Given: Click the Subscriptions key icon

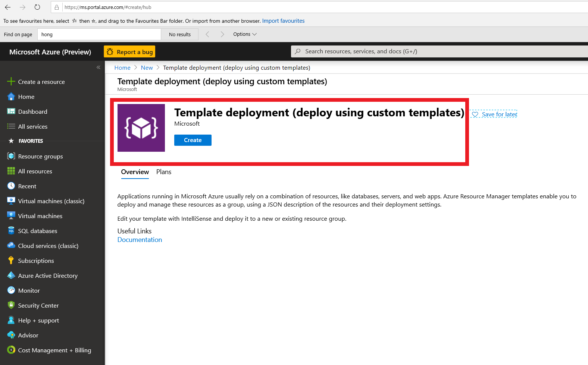Looking at the screenshot, I should coord(11,261).
